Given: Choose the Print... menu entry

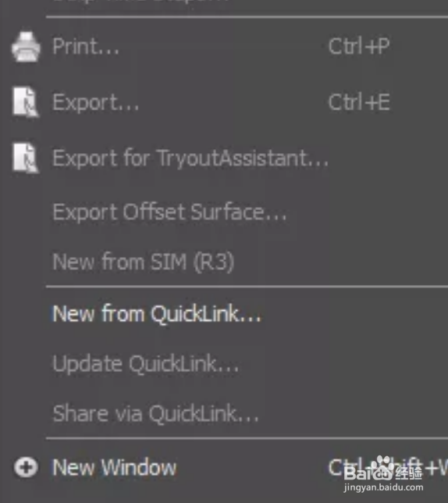Looking at the screenshot, I should 86,47.
